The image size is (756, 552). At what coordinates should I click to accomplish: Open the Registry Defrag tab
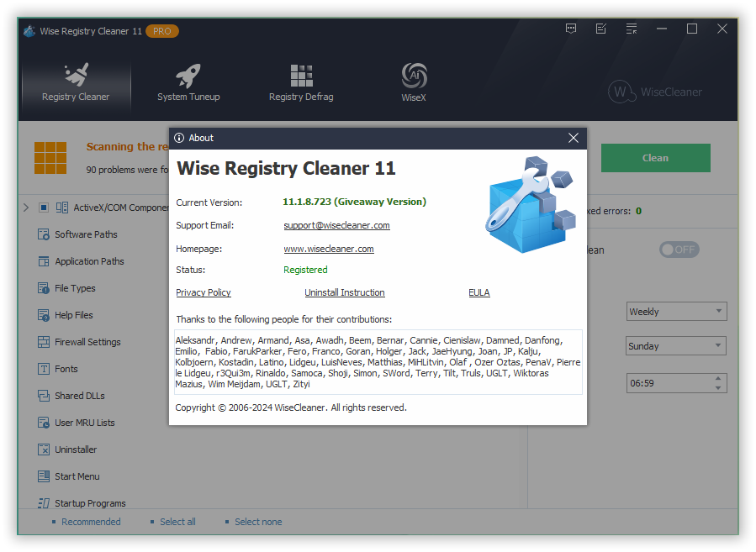coord(301,83)
